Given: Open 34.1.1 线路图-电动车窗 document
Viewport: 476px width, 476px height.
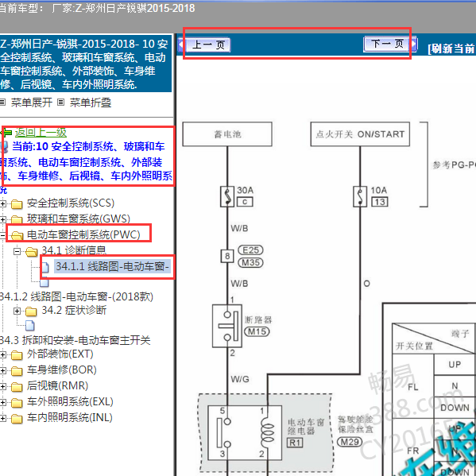Looking at the screenshot, I should pyautogui.click(x=112, y=266).
